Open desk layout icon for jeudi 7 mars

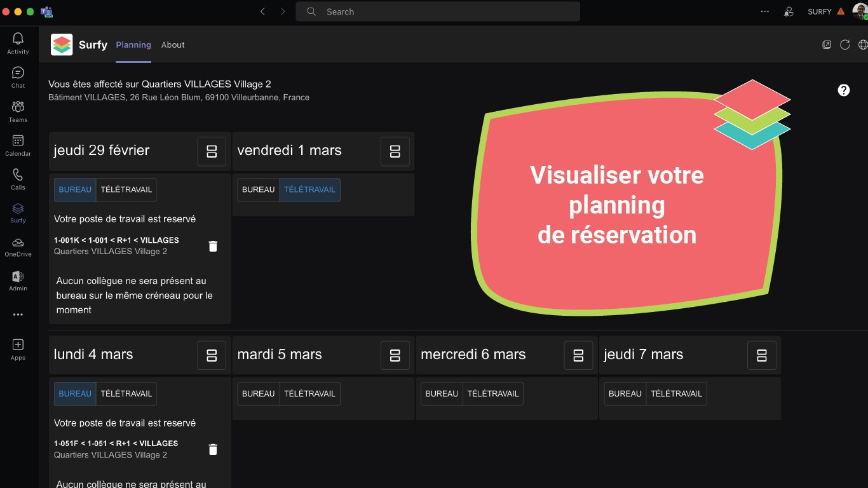(x=761, y=355)
